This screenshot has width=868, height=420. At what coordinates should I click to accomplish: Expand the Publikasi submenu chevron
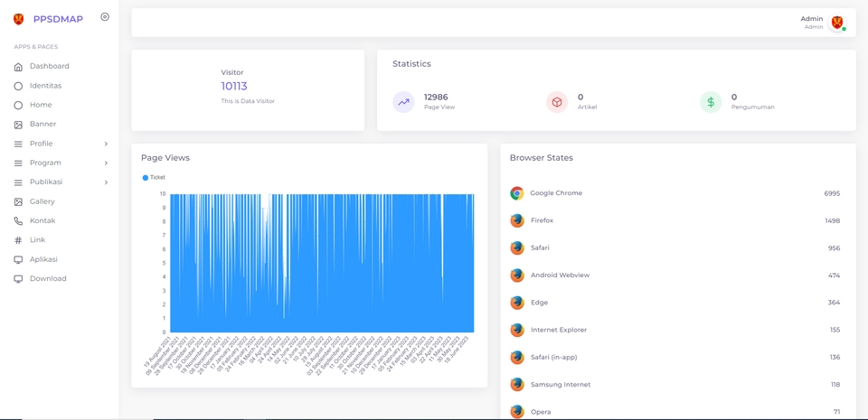tap(106, 182)
